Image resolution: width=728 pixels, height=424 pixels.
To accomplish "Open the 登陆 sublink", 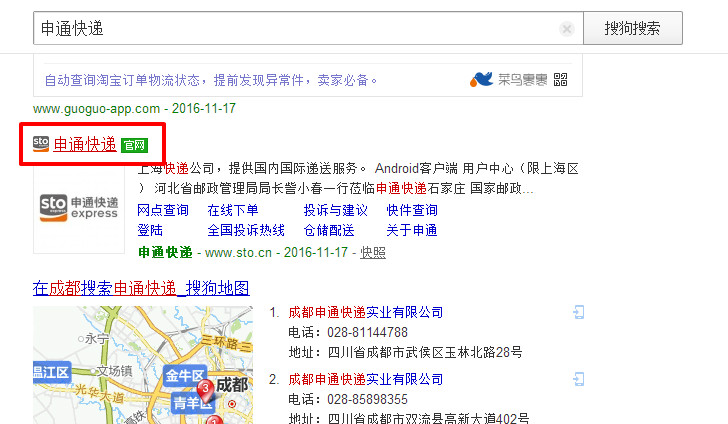I will 150,230.
